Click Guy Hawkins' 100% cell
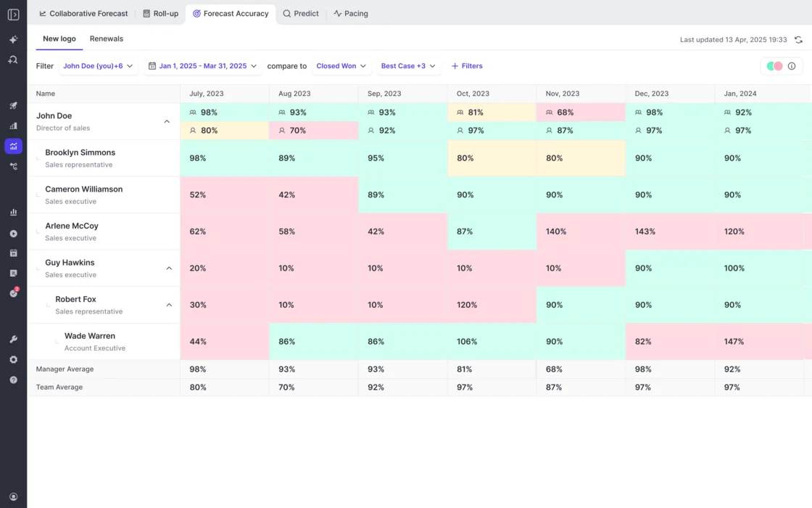 [759, 269]
